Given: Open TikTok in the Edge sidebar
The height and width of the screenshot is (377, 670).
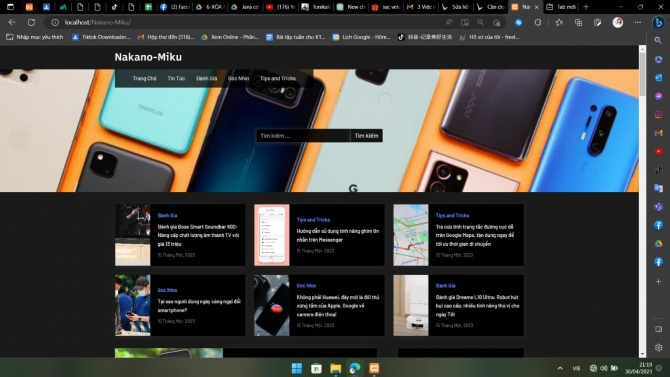Looking at the screenshot, I should [658, 170].
